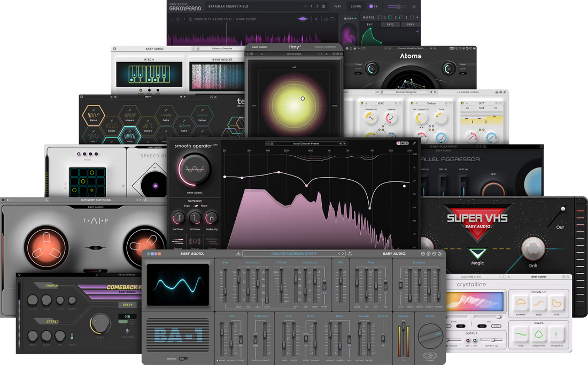588x365 pixels.
Task: Open Atoms Physical Modeling Synth preset name
Action: click(x=410, y=49)
